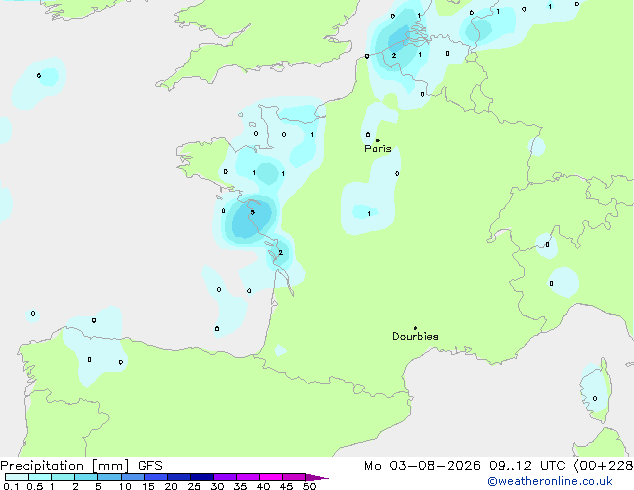Click the black dot marking Dourbies

click(x=415, y=328)
